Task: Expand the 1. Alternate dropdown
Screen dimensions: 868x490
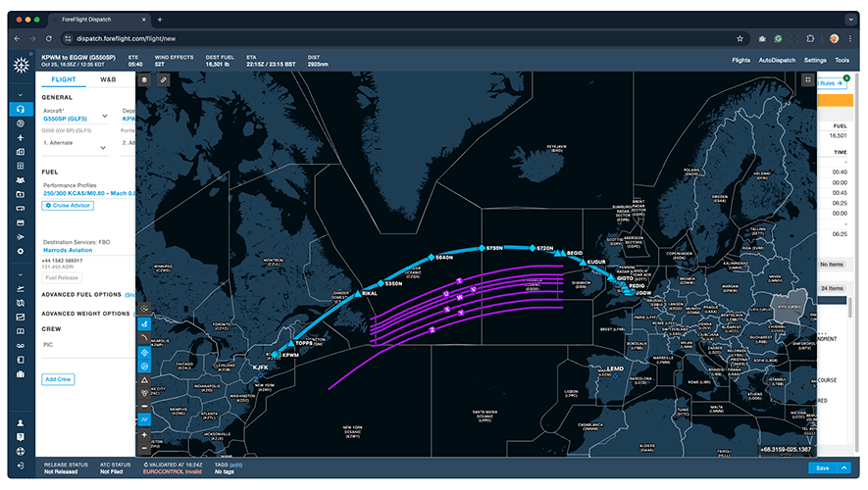Action: pos(103,148)
